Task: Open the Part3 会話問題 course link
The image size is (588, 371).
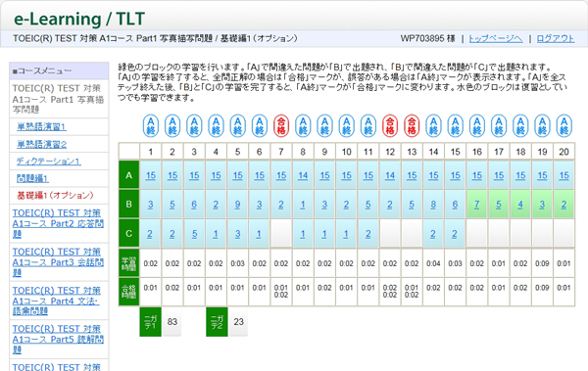Action: pos(58,262)
